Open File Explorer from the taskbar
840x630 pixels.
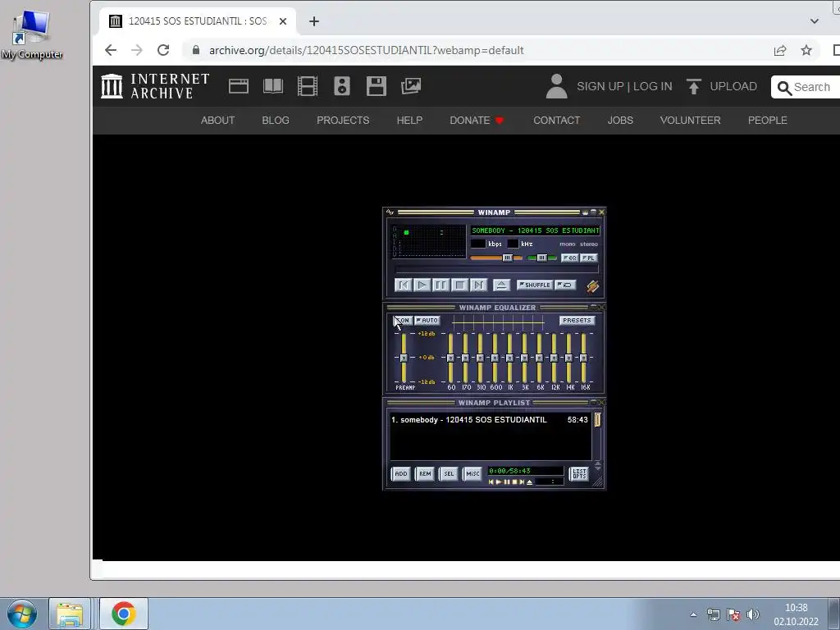(70, 614)
